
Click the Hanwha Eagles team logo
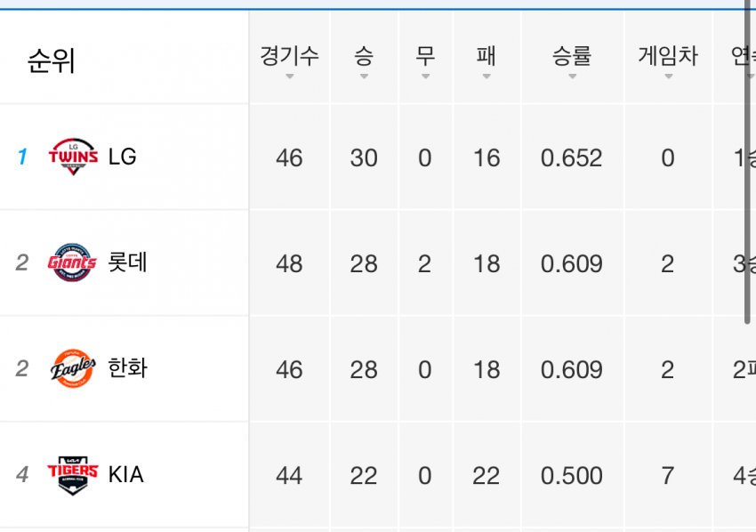click(73, 368)
